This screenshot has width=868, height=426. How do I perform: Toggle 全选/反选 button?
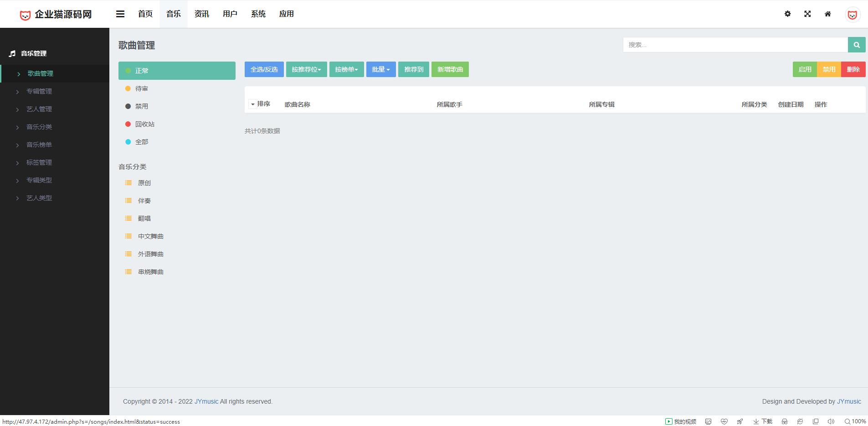pyautogui.click(x=264, y=69)
